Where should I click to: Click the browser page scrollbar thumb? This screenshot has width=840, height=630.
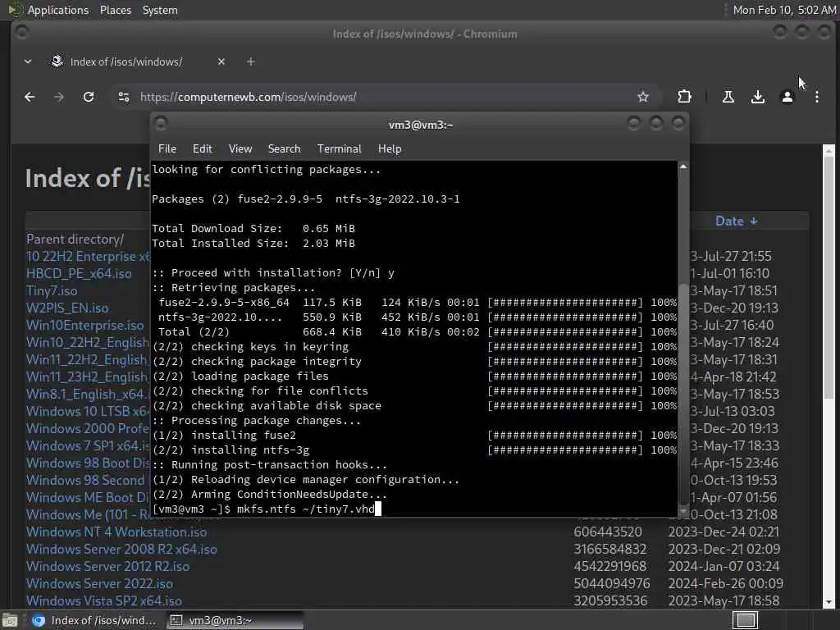(x=829, y=276)
